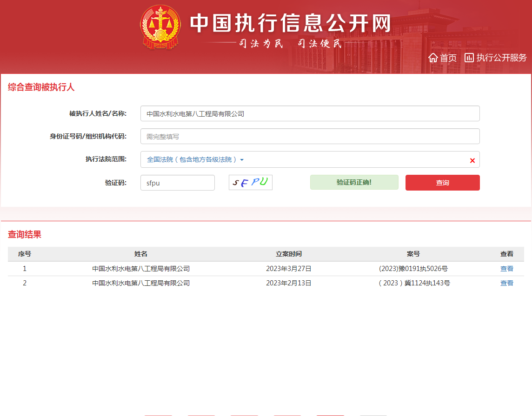Click the 立案时间 column header
Image resolution: width=532 pixels, height=416 pixels.
(x=289, y=254)
